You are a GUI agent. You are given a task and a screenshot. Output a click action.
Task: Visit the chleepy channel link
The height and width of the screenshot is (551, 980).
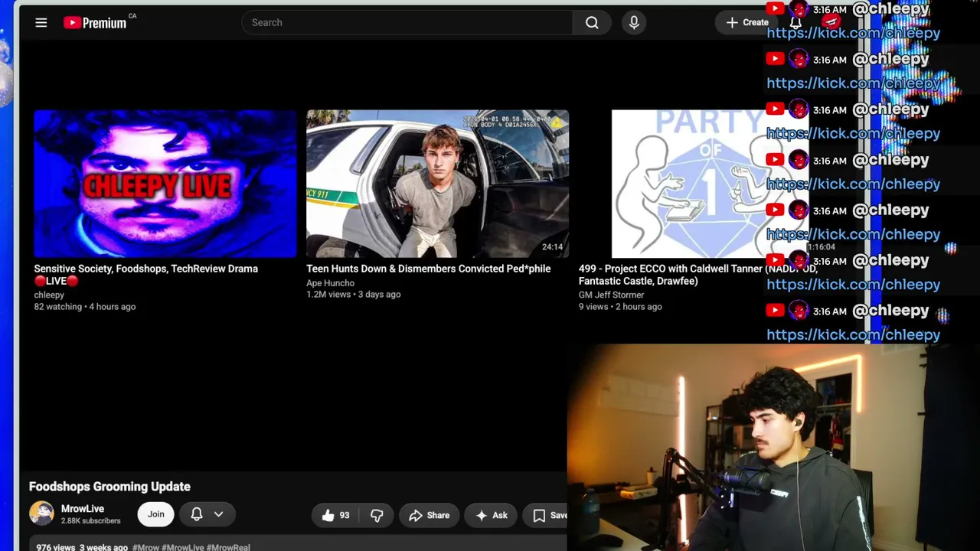pyautogui.click(x=49, y=295)
